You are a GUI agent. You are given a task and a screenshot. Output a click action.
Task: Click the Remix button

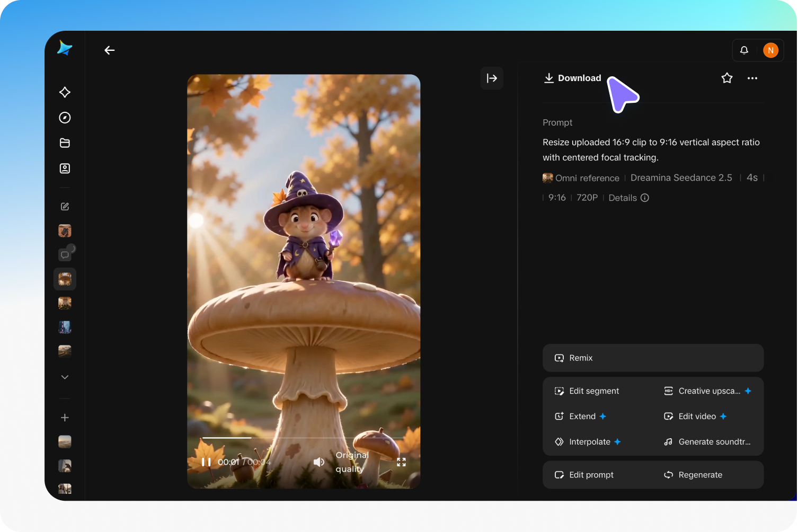tap(653, 358)
